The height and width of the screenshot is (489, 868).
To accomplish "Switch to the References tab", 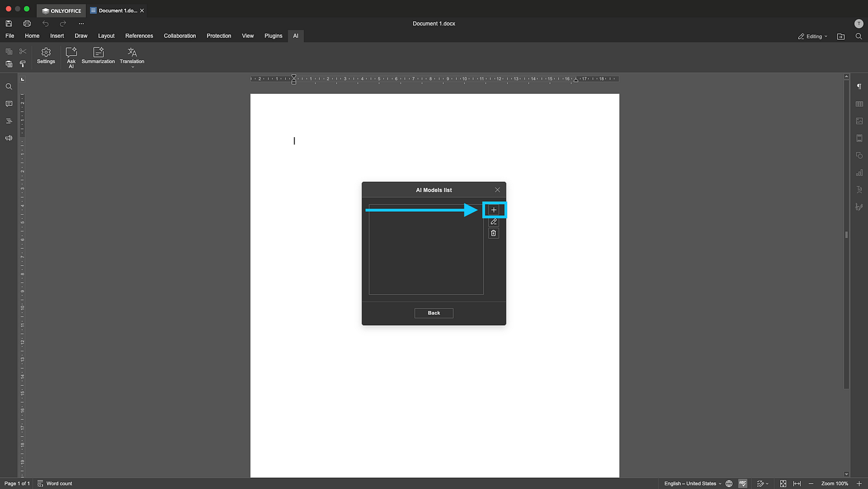I will pyautogui.click(x=139, y=36).
